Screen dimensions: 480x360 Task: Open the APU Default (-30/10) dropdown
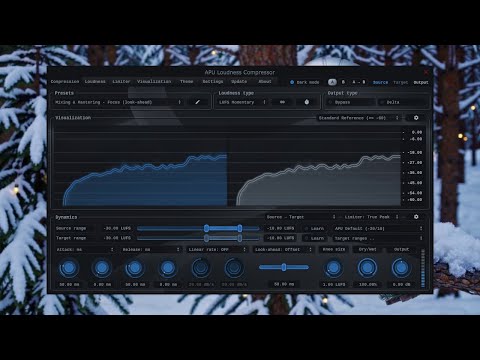coord(379,228)
